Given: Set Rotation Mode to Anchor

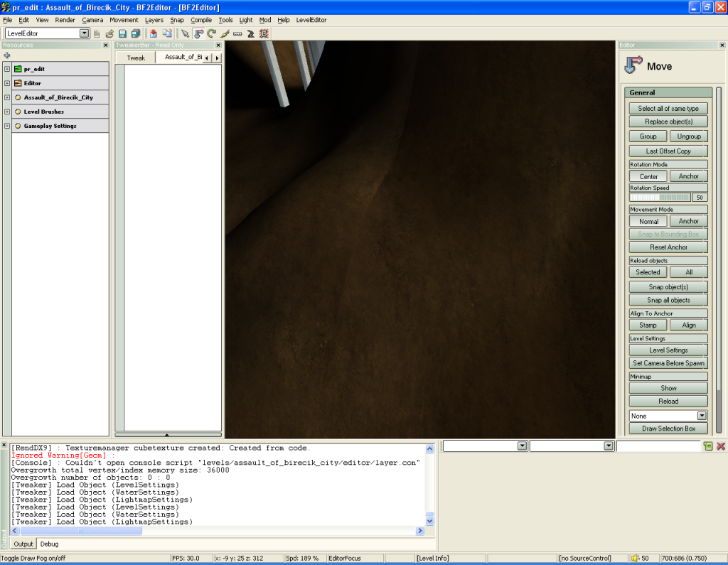Looking at the screenshot, I should 688,176.
